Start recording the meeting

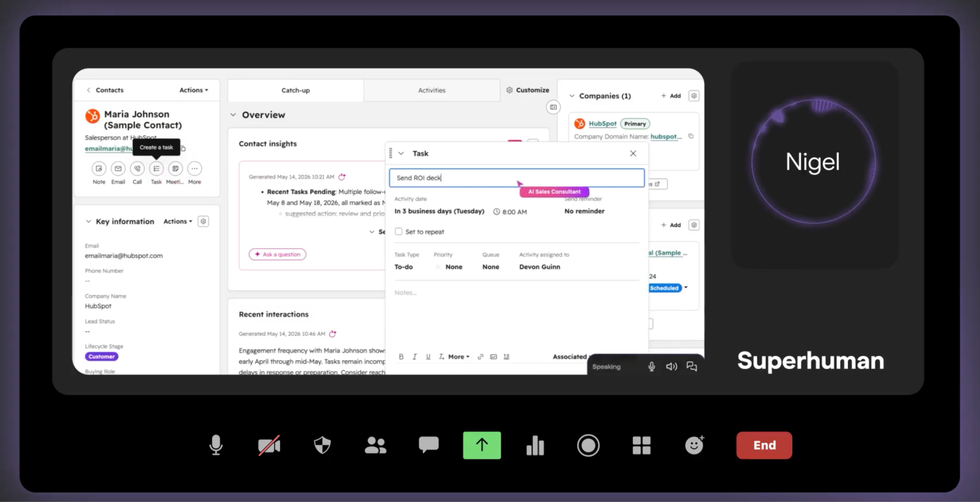click(588, 445)
